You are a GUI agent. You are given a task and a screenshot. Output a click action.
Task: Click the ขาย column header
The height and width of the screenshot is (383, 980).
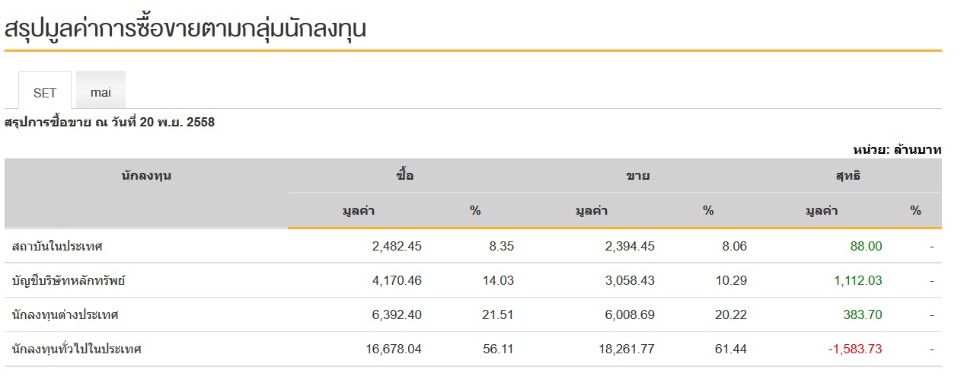click(637, 176)
